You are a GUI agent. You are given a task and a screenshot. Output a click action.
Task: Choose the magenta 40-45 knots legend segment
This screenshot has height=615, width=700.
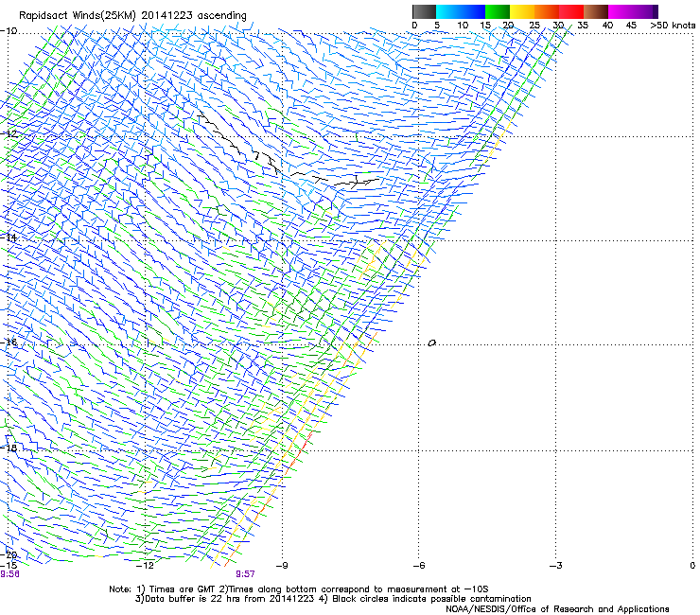621,11
